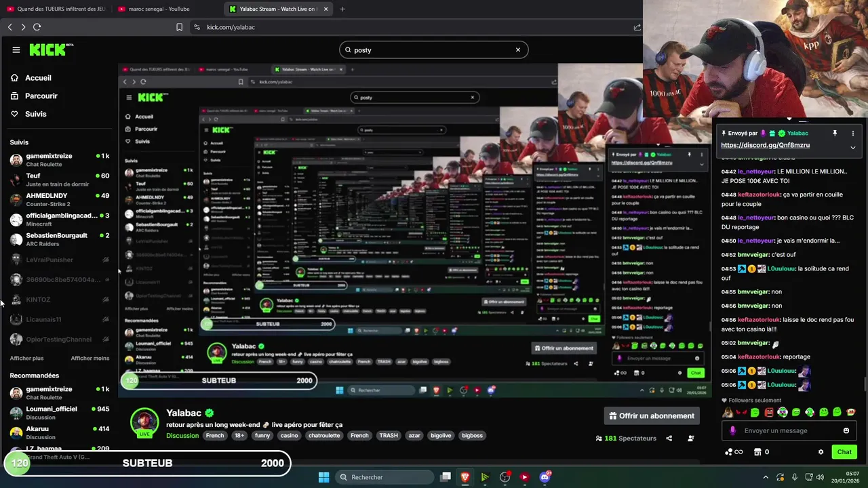Open the discord.gg/Qnf8mzru link

tap(765, 145)
